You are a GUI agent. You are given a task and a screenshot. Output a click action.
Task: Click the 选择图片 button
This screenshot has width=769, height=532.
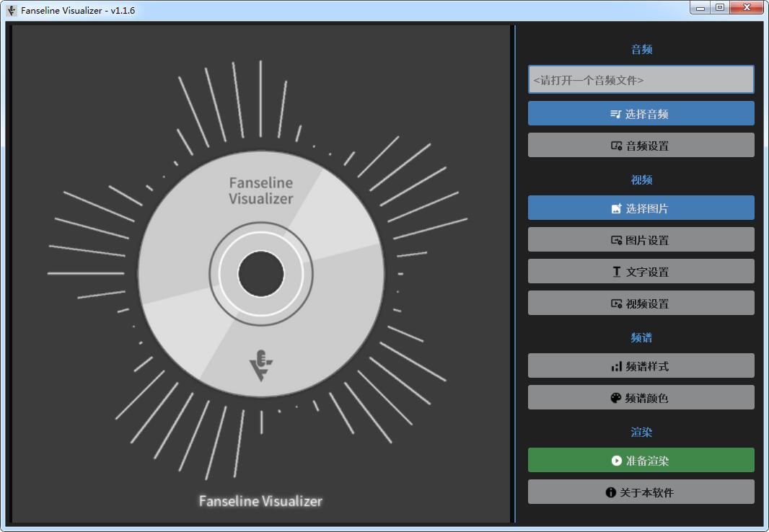point(641,208)
